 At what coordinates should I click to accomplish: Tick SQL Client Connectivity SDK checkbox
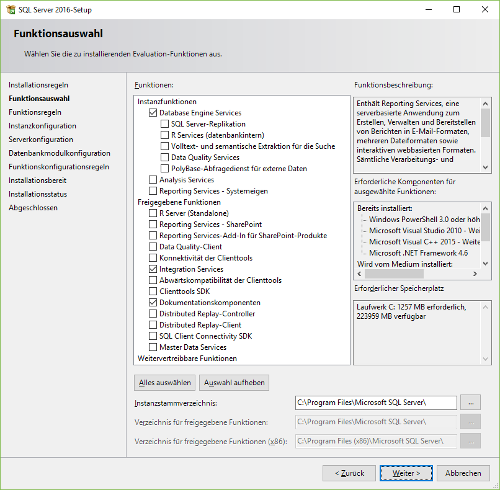coord(153,336)
